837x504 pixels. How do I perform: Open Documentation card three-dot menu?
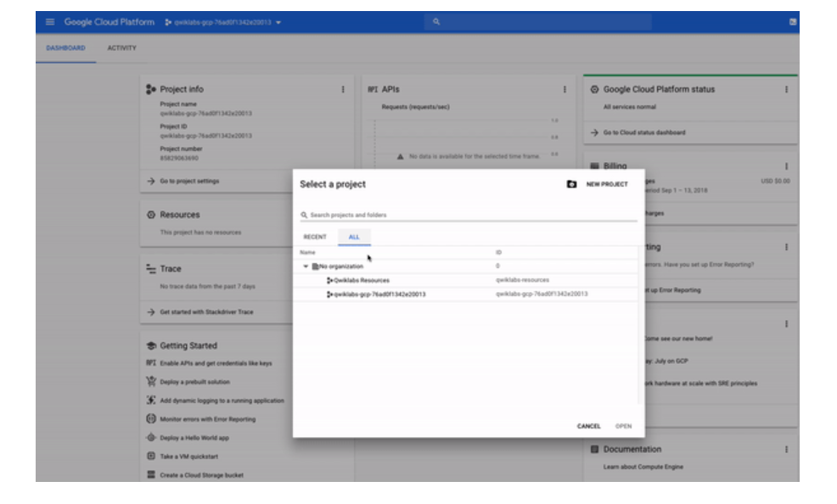tap(786, 450)
